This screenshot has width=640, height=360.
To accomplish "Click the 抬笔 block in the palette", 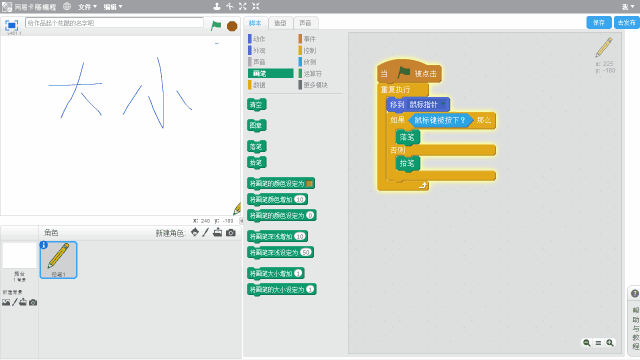I will pos(257,162).
